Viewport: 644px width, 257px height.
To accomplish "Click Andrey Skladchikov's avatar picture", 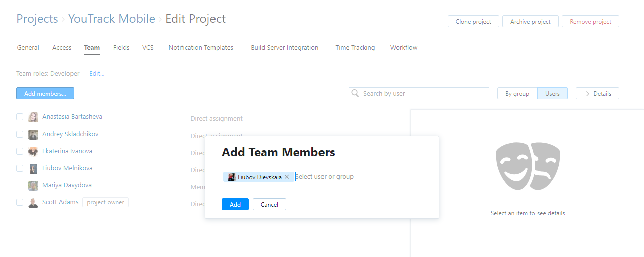I will pos(33,135).
